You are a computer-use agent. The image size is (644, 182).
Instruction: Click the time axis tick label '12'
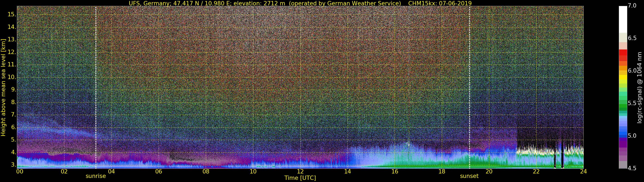coord(300,172)
